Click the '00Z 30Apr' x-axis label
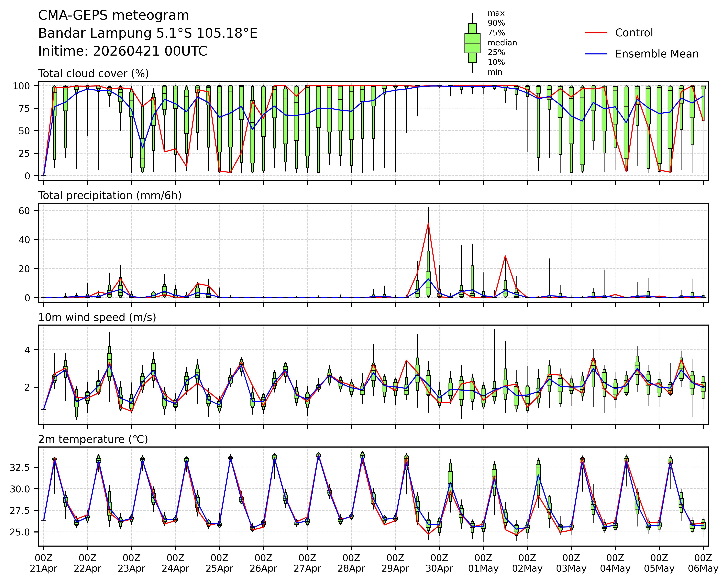The height and width of the screenshot is (583, 728). (x=439, y=563)
